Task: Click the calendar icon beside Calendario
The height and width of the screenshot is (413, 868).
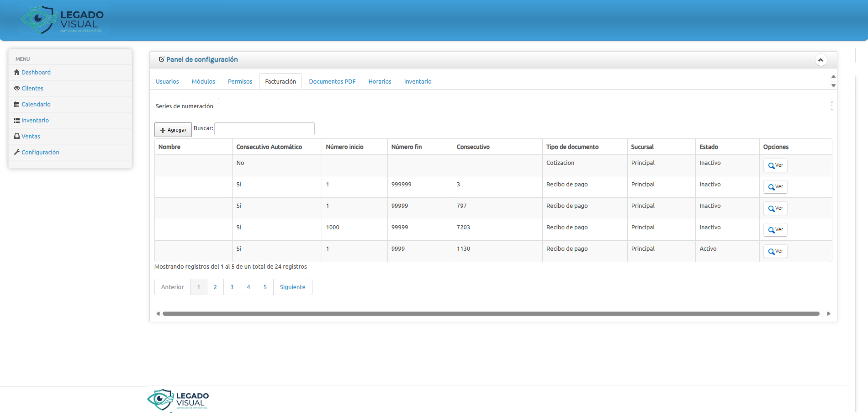Action: pyautogui.click(x=17, y=104)
